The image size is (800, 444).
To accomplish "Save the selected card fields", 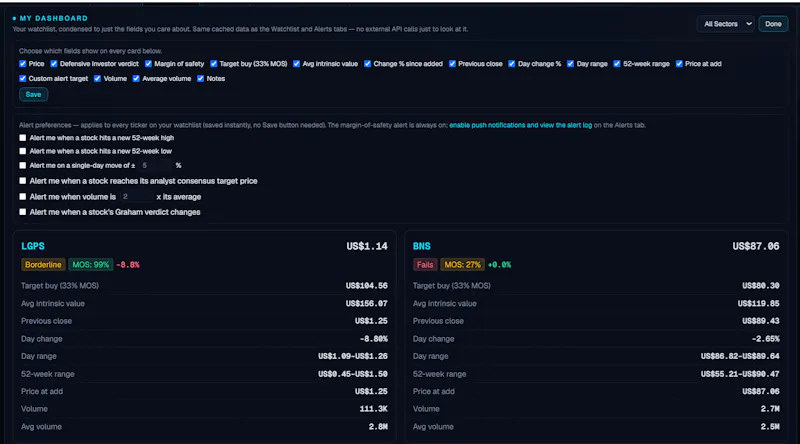I will [33, 94].
